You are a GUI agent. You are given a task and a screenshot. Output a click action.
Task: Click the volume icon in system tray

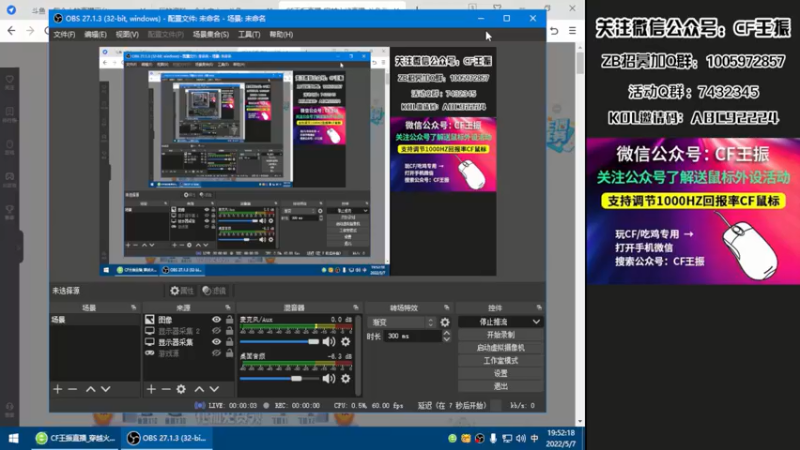pos(520,438)
